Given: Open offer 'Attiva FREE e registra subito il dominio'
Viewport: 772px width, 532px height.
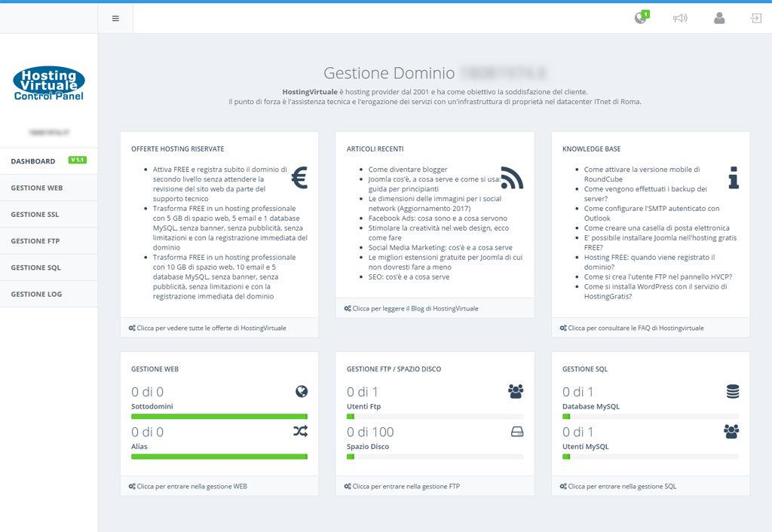Looking at the screenshot, I should 219,184.
